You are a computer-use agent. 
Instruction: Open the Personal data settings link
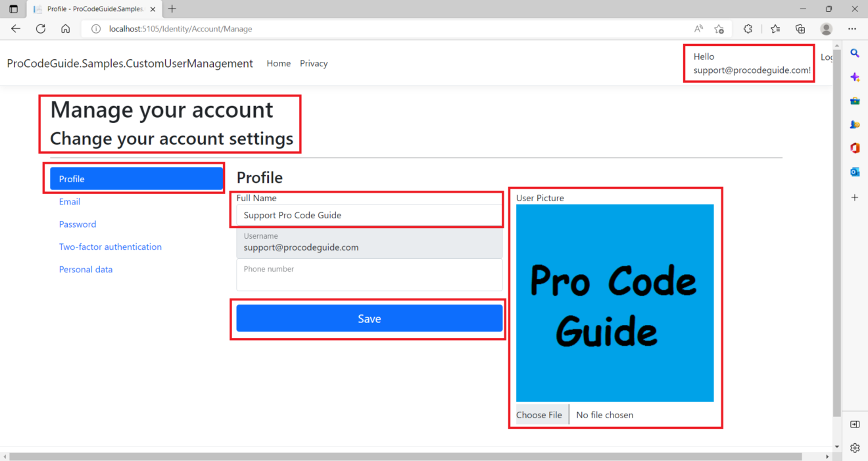85,269
